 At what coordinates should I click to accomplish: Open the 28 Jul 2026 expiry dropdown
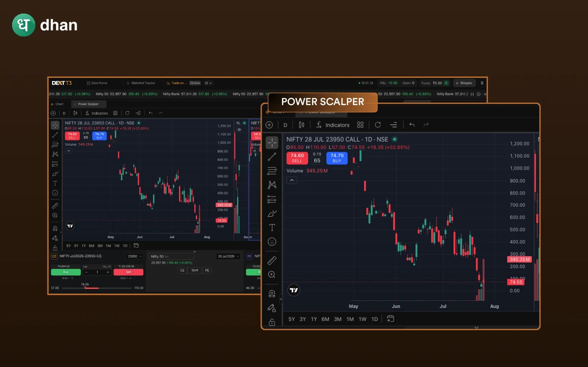228,256
